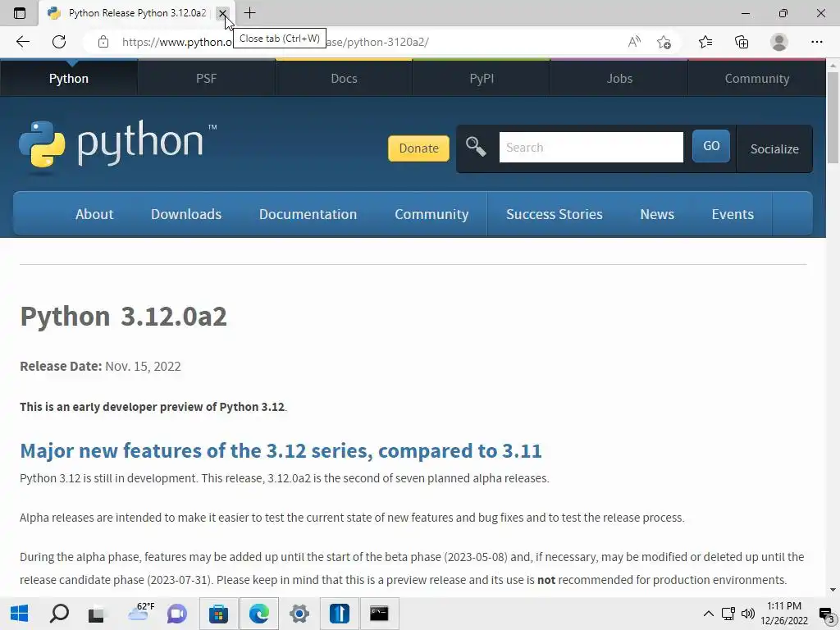Open Microsoft Store from taskbar

[x=218, y=614]
